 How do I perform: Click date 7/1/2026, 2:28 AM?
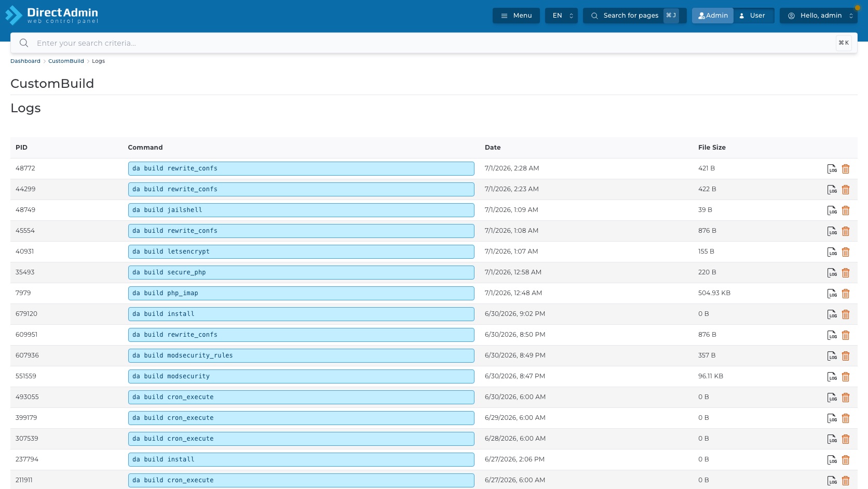(x=512, y=168)
